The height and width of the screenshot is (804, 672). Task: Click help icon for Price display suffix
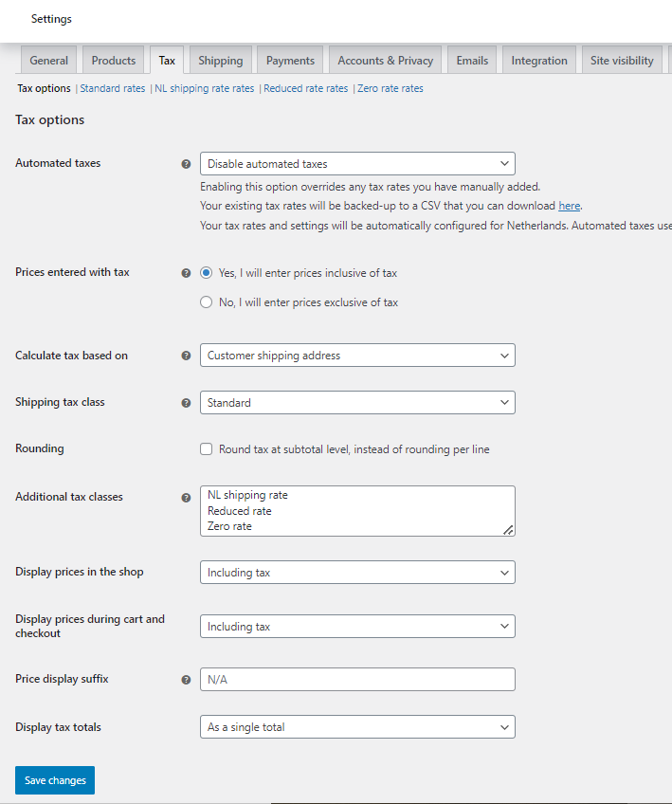[x=186, y=680]
